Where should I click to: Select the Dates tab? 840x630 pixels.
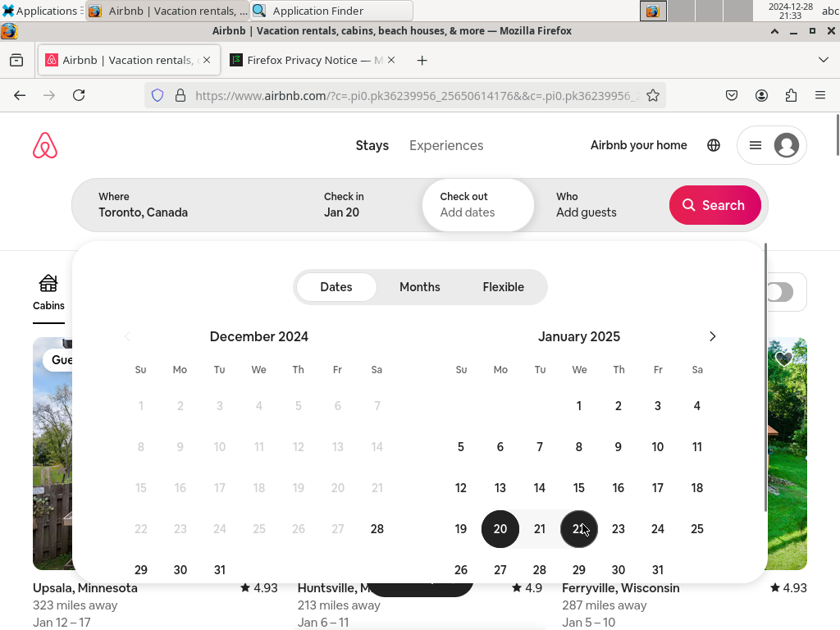coord(336,287)
